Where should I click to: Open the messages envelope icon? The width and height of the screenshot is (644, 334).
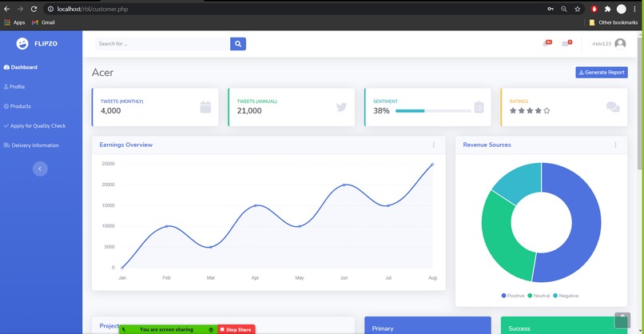click(566, 43)
